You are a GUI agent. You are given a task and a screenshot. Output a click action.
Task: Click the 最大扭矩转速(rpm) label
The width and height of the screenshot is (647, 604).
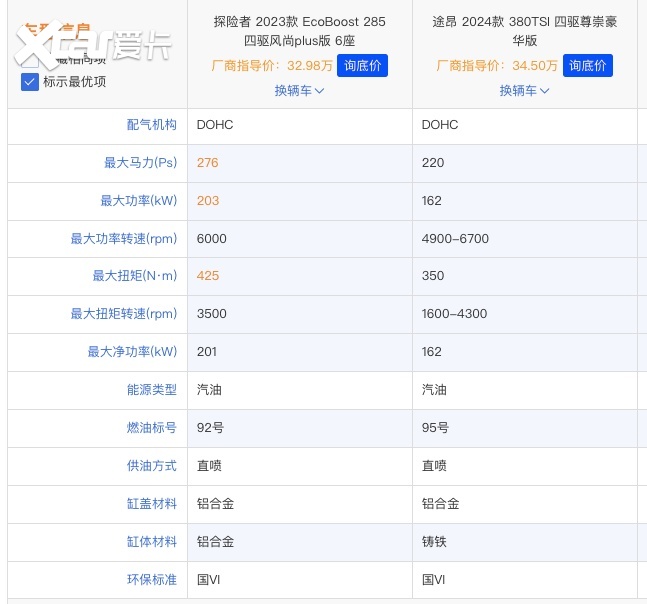[x=124, y=314]
